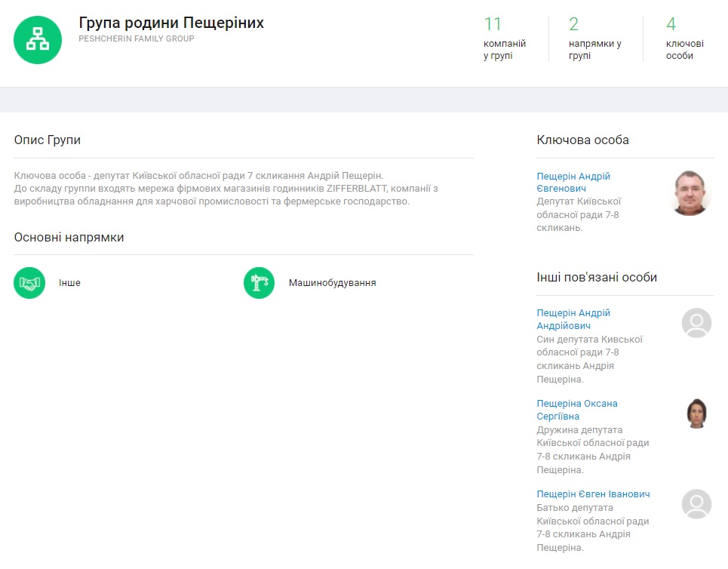Click the Машинобудування direction label
728x569 pixels.
point(332,283)
